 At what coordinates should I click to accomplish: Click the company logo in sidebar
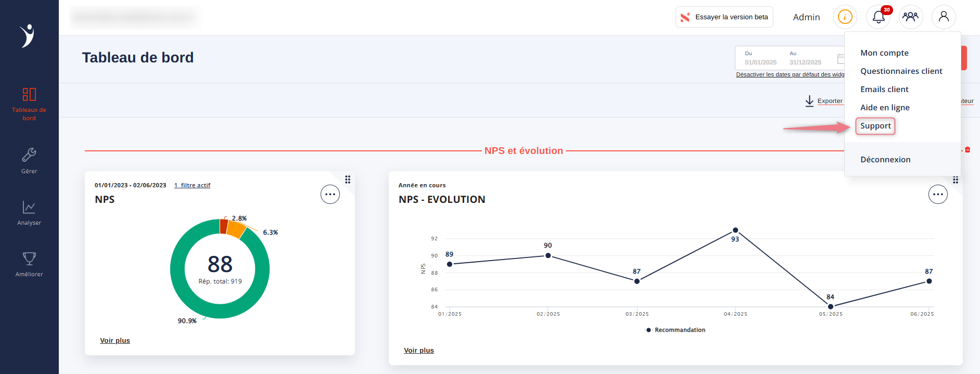28,36
